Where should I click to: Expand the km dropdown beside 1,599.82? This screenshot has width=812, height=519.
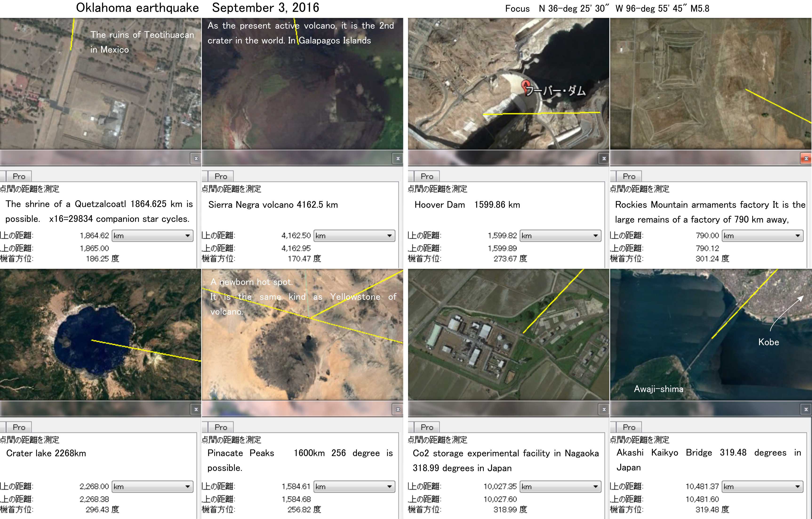(560, 236)
